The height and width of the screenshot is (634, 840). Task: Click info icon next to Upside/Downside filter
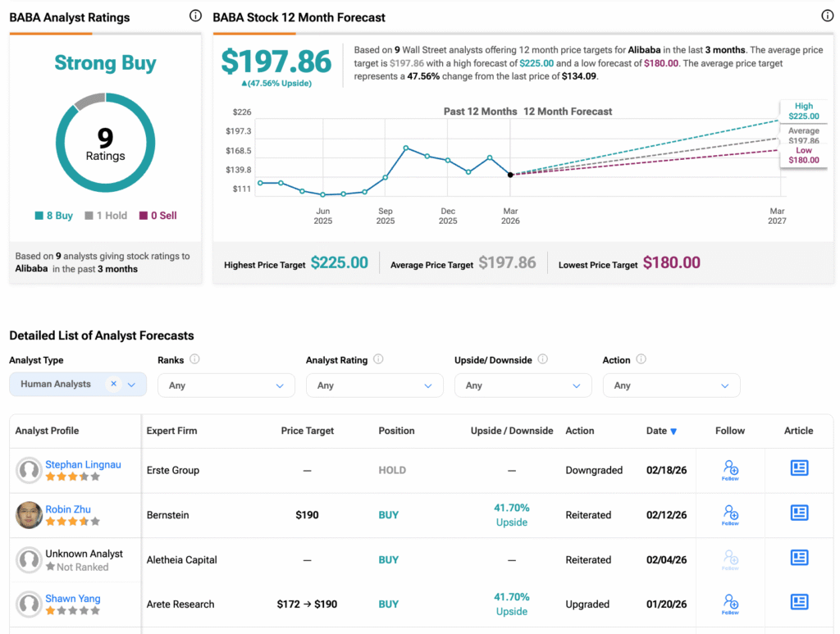pyautogui.click(x=542, y=359)
